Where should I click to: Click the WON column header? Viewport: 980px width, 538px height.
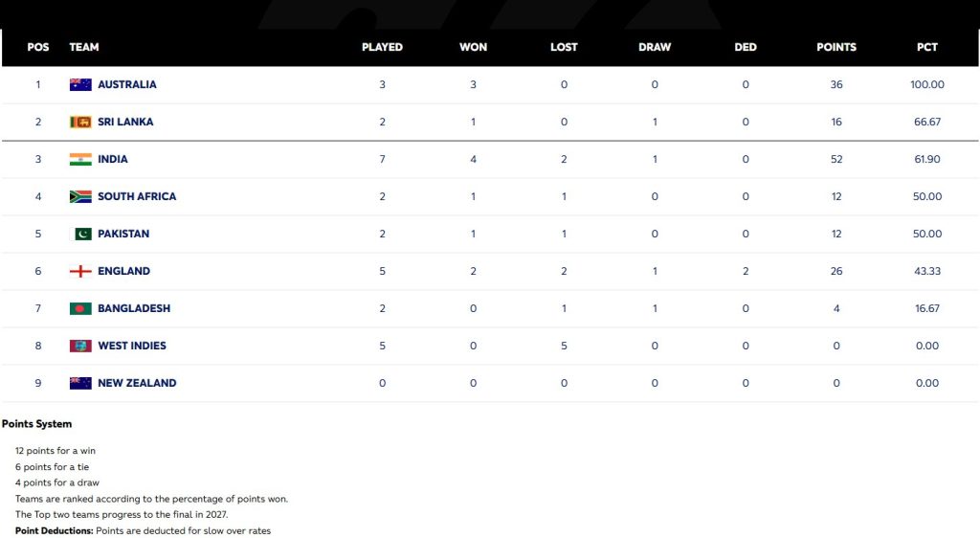tap(473, 47)
